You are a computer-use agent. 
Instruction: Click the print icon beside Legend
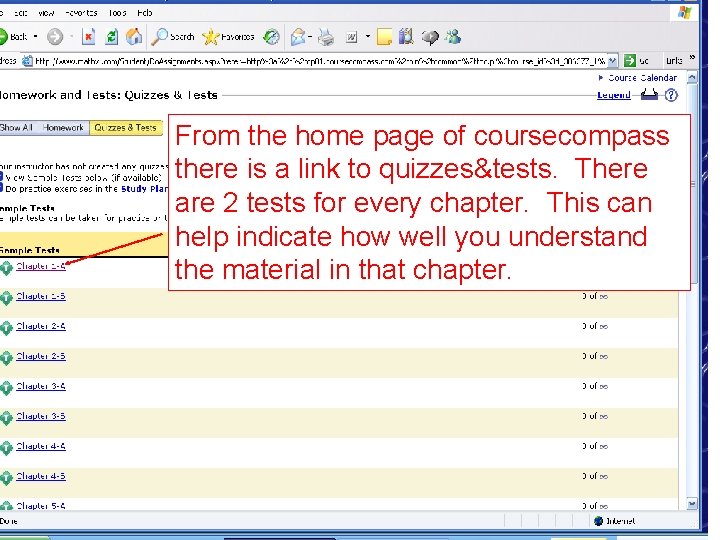coord(649,95)
